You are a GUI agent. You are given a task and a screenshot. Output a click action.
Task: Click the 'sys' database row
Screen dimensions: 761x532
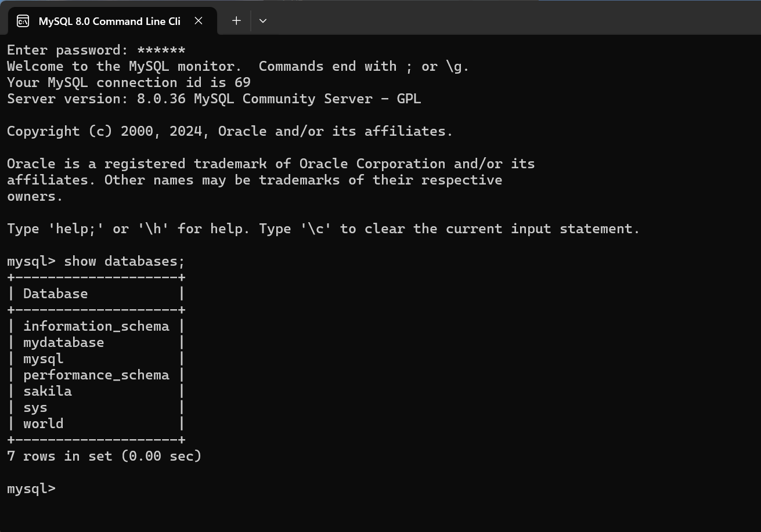[x=96, y=408]
